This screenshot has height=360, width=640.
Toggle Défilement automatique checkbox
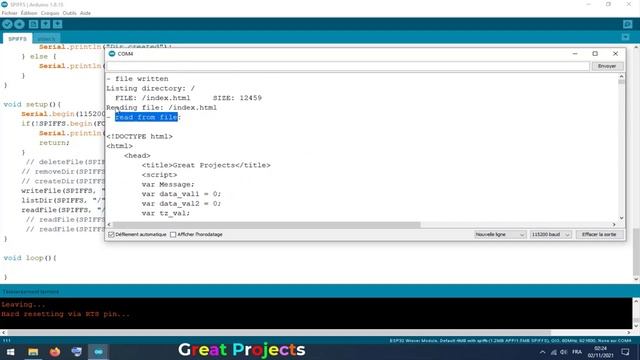click(111, 235)
